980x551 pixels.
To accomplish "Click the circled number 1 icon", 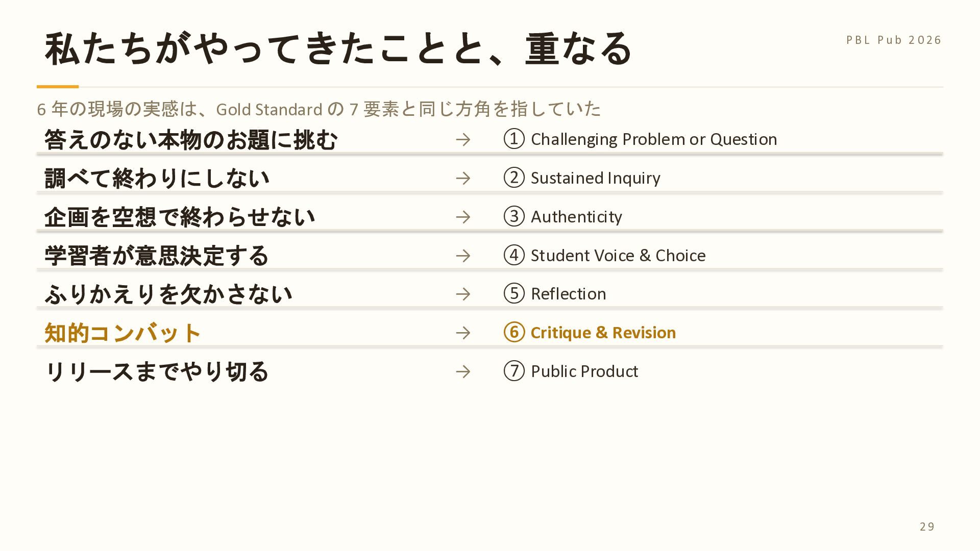I will 514,139.
